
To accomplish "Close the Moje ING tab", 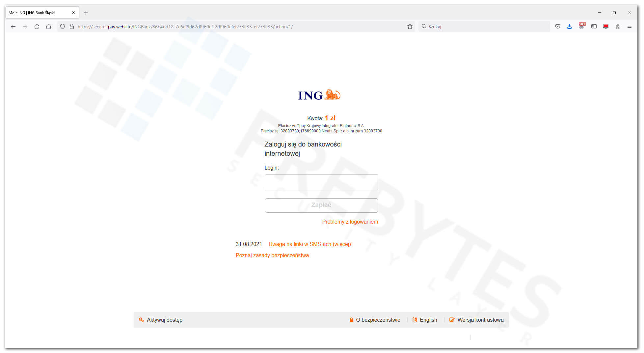I will [x=73, y=13].
